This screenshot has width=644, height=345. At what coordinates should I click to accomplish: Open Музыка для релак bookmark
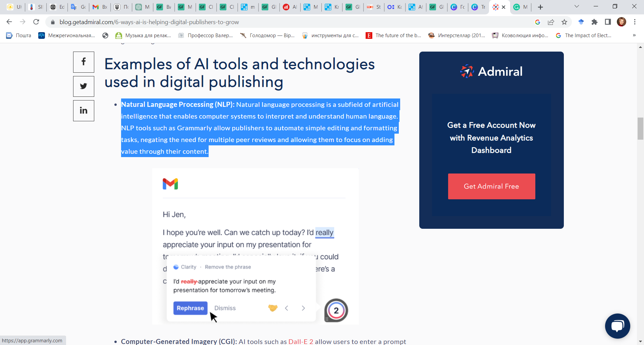tap(143, 36)
